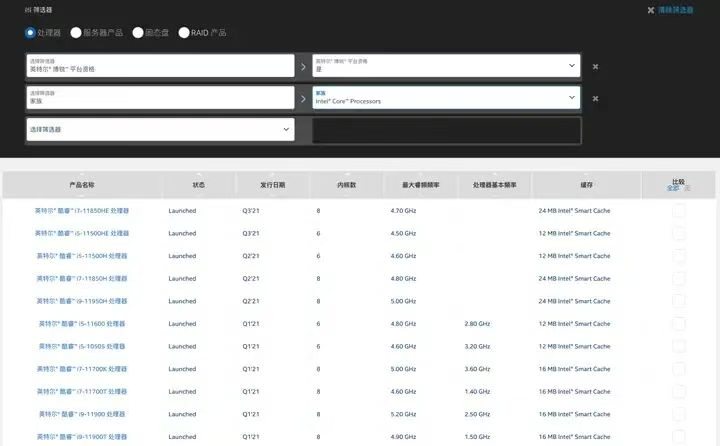Select the RAID 产品 radio button
This screenshot has height=446, width=720.
pos(184,33)
